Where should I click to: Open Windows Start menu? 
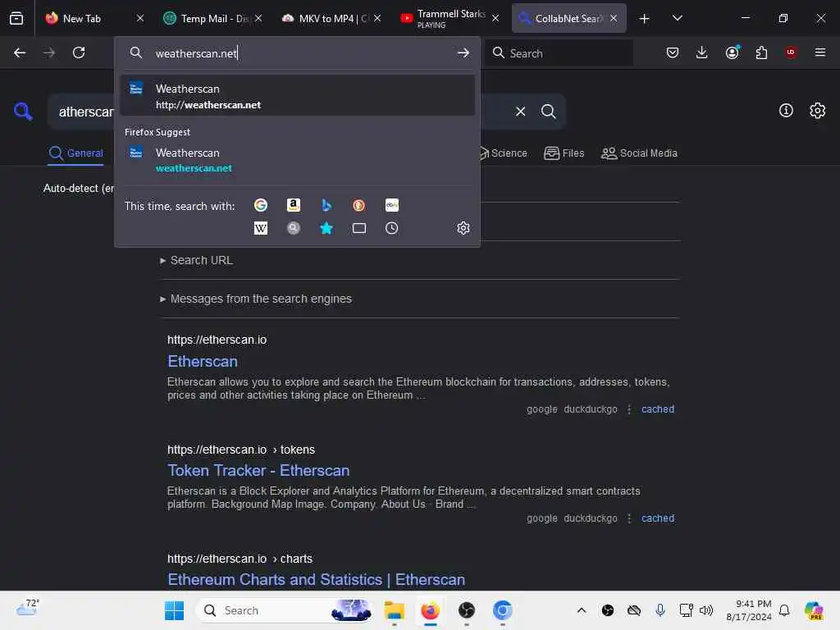click(x=174, y=610)
